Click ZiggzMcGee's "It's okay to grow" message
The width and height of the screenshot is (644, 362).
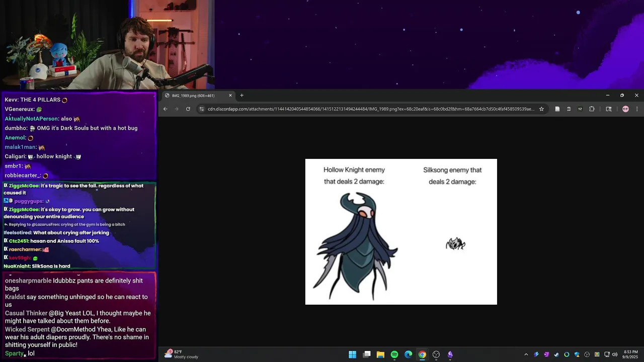coord(69,213)
